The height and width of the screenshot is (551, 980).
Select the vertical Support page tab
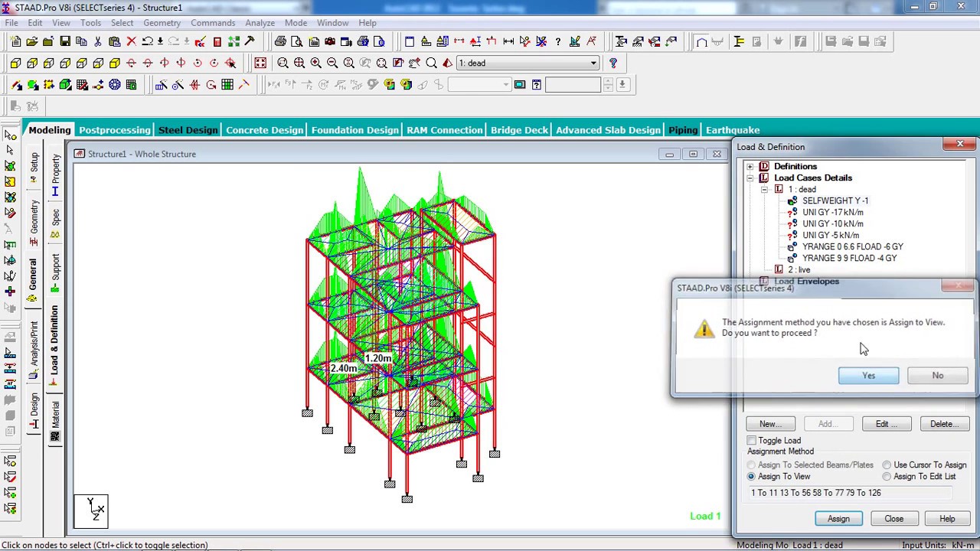[x=55, y=272]
